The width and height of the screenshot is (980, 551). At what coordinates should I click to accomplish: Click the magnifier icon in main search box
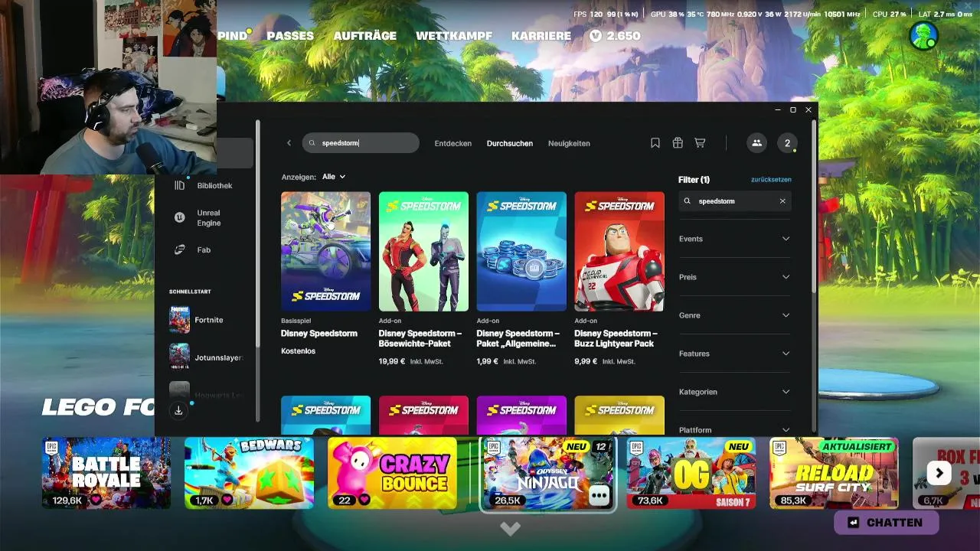coord(312,143)
